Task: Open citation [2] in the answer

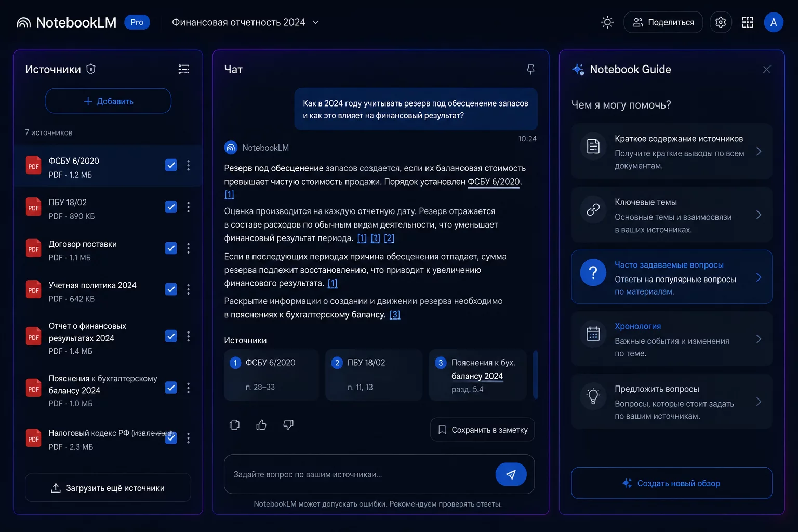Action: point(389,238)
